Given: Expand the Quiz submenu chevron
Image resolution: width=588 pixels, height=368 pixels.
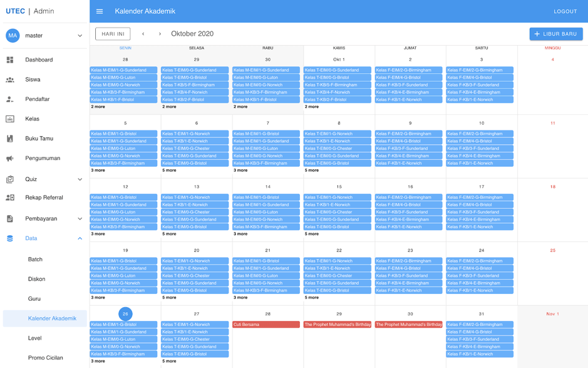Looking at the screenshot, I should (x=80, y=179).
